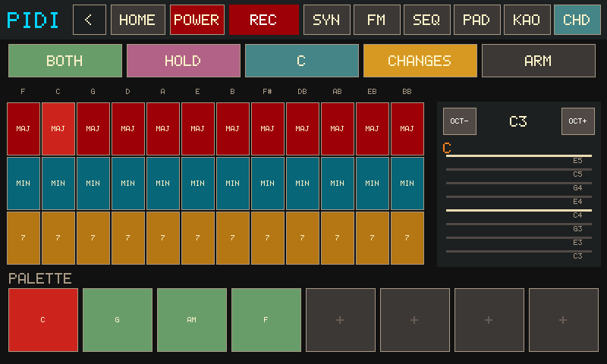This screenshot has width=607, height=364.
Task: Click the BOTH mode button
Action: point(65,61)
